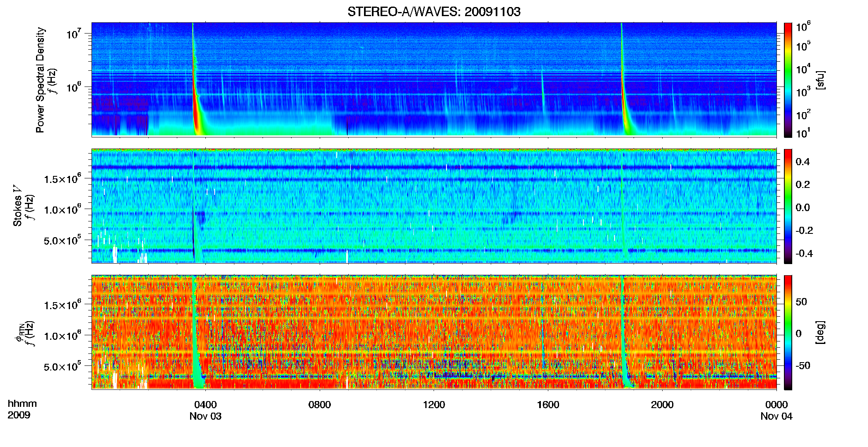Select the 10^1 label on sfu colorbar
This screenshot has width=868, height=447.
[x=803, y=133]
